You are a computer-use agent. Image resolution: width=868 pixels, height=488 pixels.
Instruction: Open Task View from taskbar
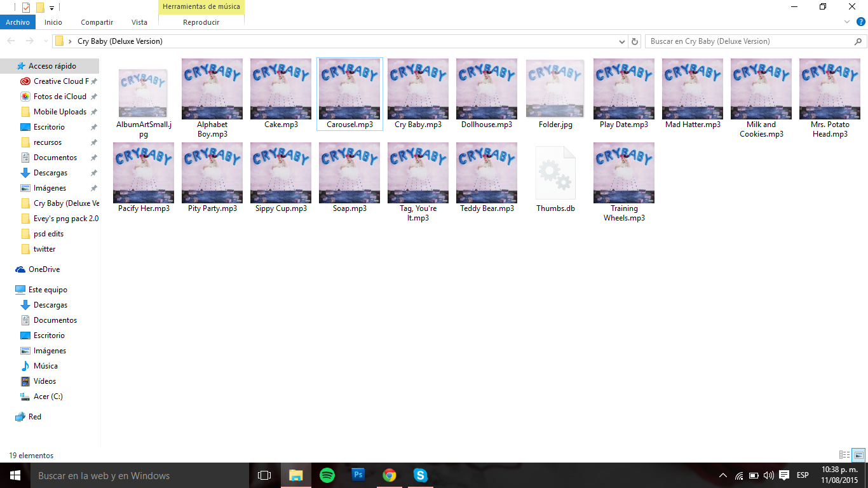point(264,475)
